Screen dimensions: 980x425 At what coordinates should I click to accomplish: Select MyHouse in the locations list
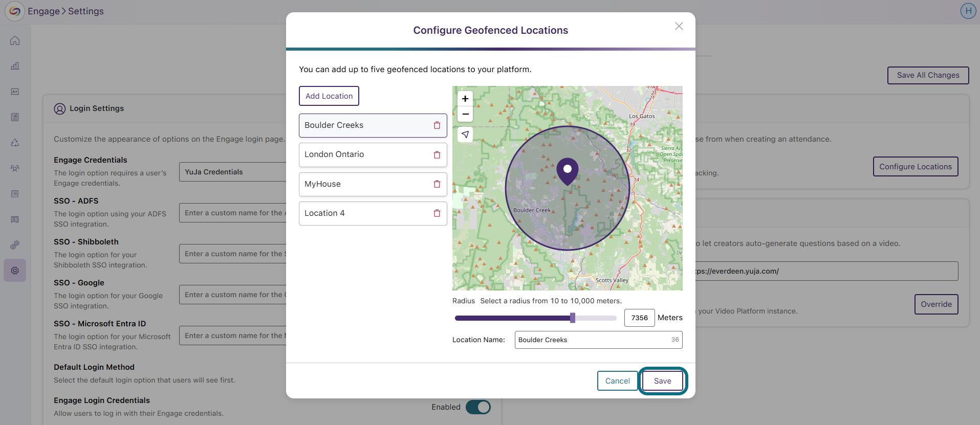(x=373, y=184)
